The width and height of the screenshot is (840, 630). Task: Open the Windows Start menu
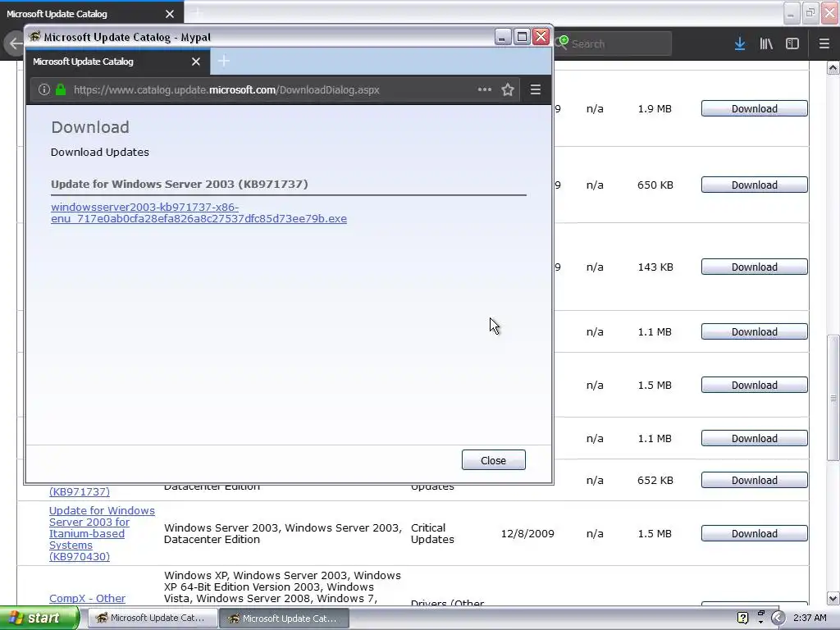pos(38,619)
